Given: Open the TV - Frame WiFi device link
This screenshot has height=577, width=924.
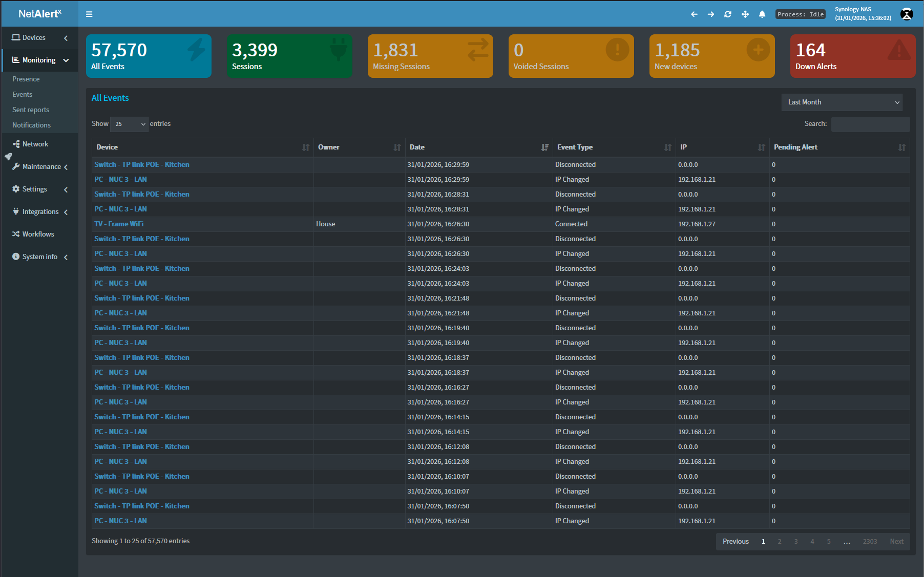Looking at the screenshot, I should (119, 224).
